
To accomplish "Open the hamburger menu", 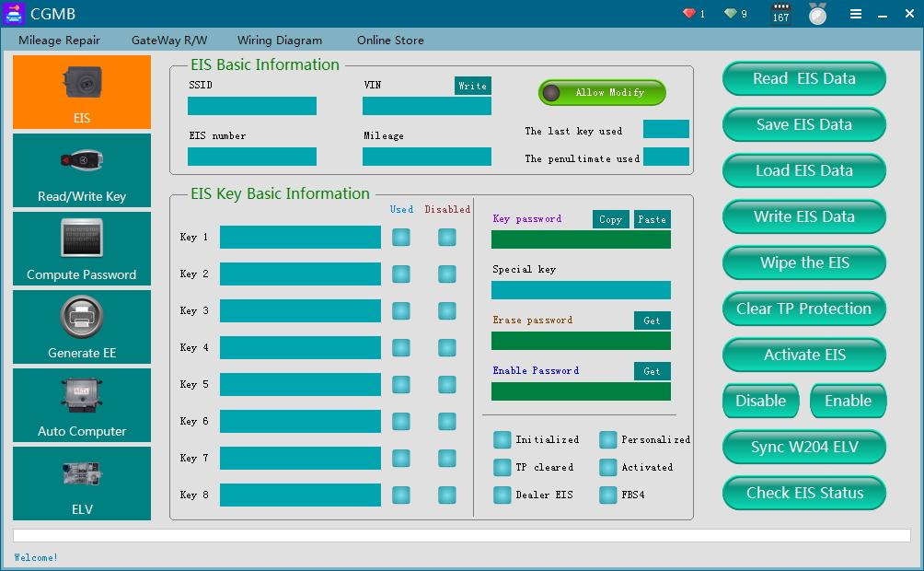I will tap(854, 14).
